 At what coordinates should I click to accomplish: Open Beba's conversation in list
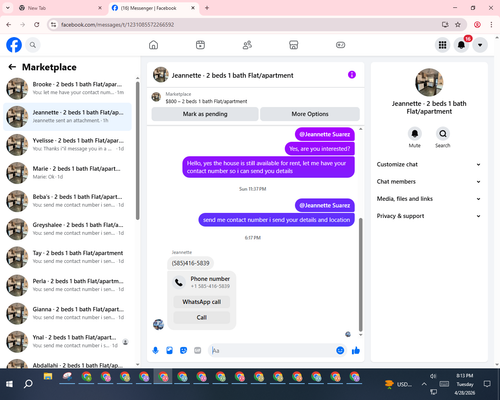[67, 201]
